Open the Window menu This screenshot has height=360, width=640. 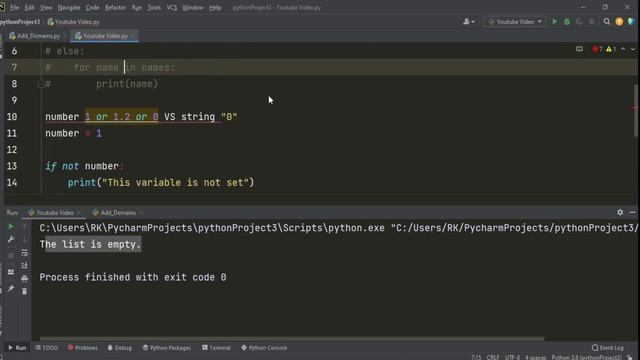192,7
